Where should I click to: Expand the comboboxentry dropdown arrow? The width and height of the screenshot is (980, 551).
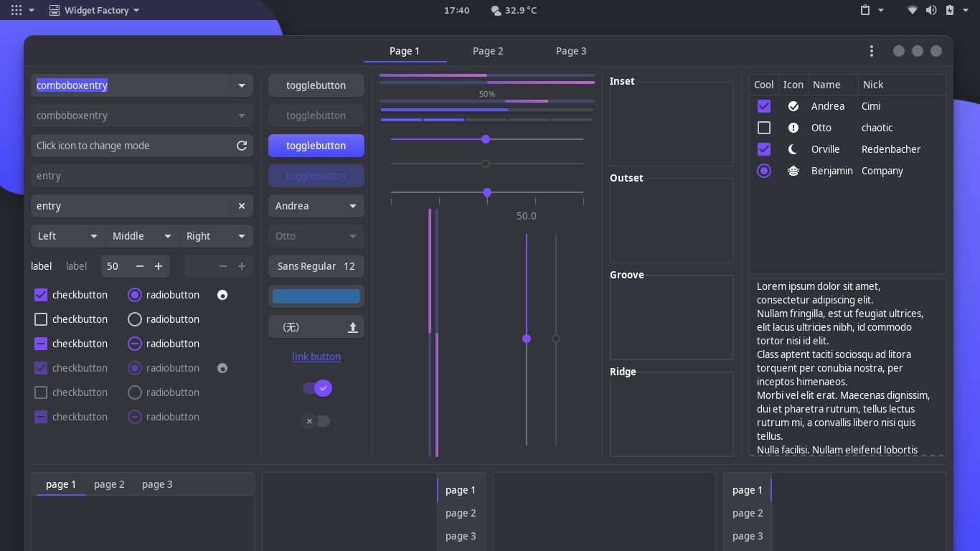pyautogui.click(x=242, y=85)
